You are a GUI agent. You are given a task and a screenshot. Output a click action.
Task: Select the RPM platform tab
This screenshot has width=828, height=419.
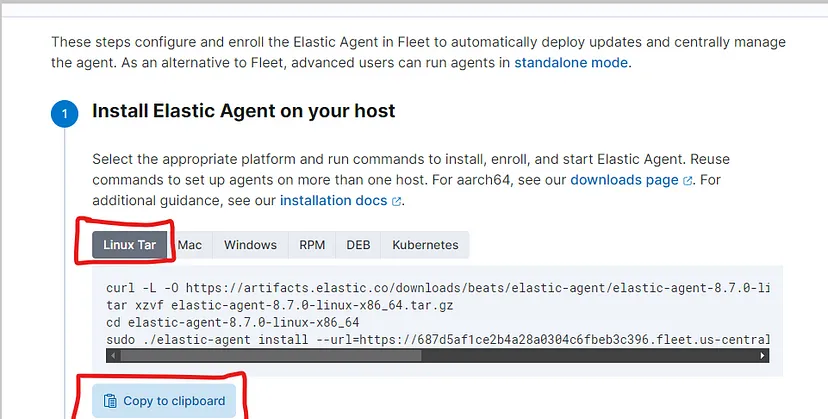(312, 245)
